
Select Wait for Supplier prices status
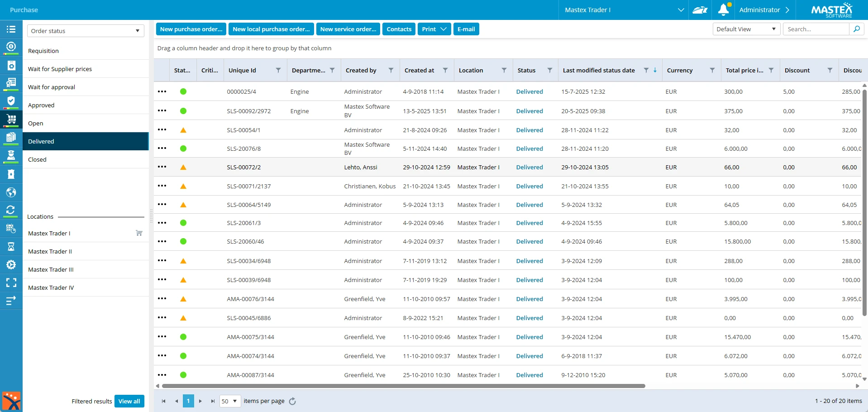pyautogui.click(x=86, y=69)
